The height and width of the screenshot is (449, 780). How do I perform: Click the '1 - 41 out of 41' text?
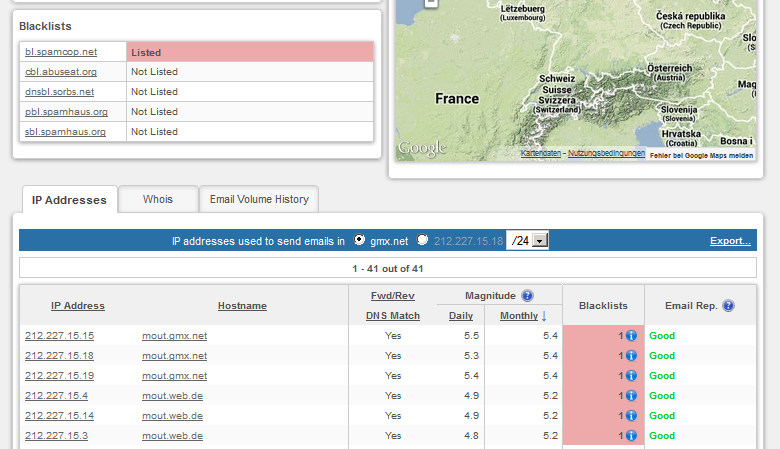(388, 269)
